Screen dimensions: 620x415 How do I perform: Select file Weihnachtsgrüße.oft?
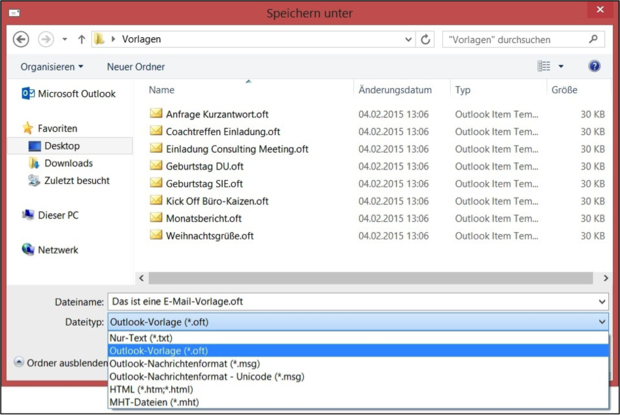coord(202,236)
